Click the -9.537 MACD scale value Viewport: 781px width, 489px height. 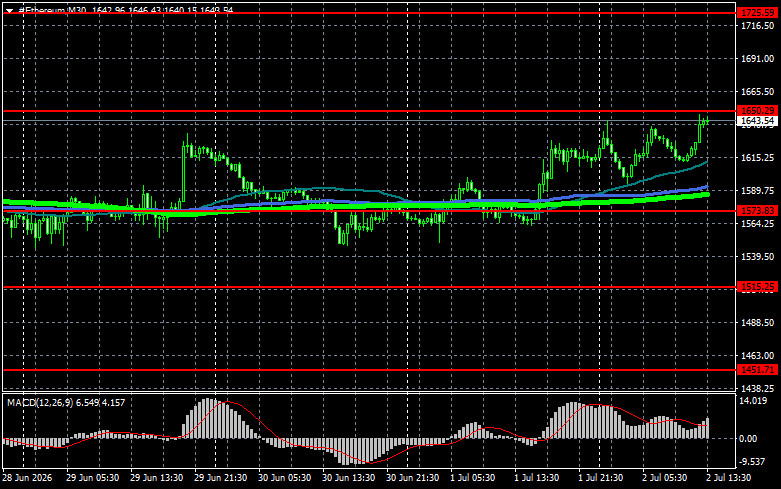point(752,462)
